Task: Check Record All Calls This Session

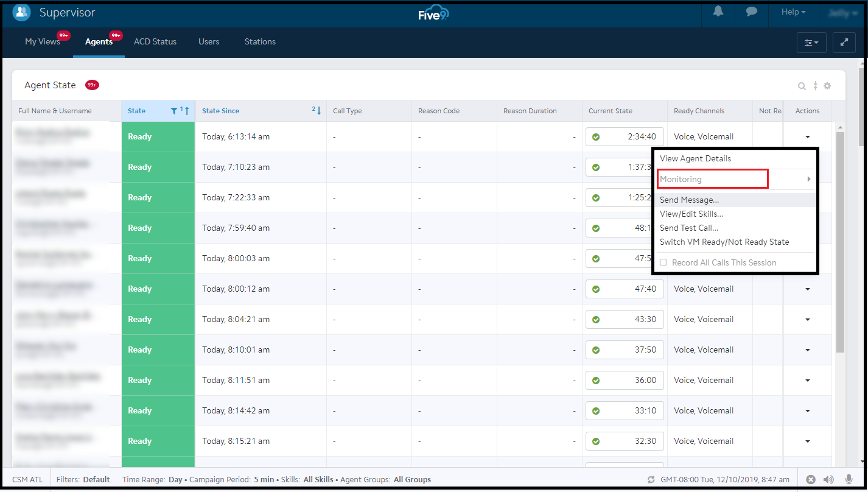Action: 664,263
